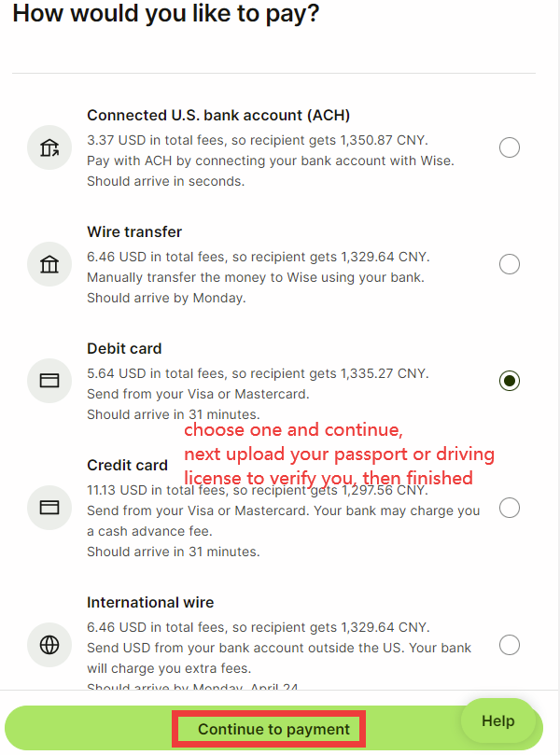Open the Help chat button
Viewport: 560px width, 755px height.
(497, 720)
